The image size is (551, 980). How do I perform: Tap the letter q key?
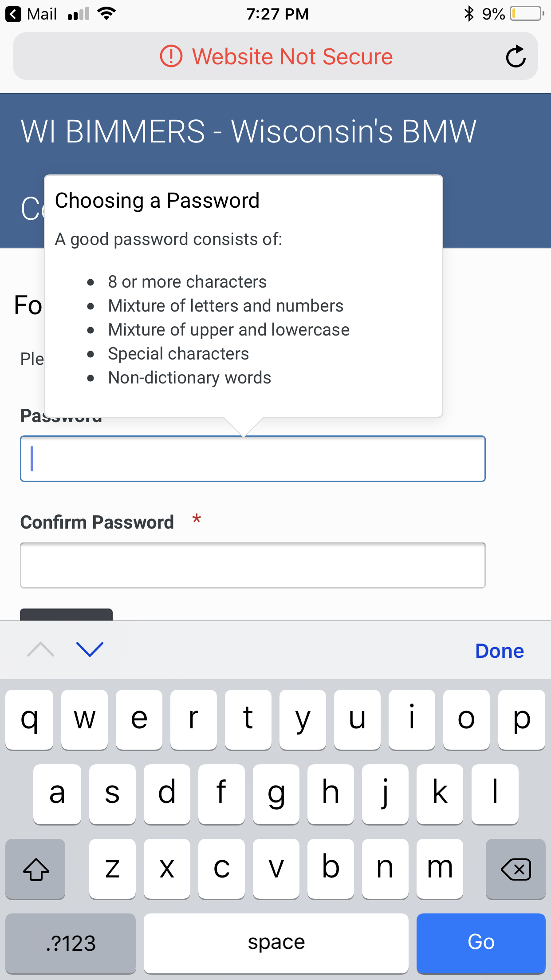point(29,719)
